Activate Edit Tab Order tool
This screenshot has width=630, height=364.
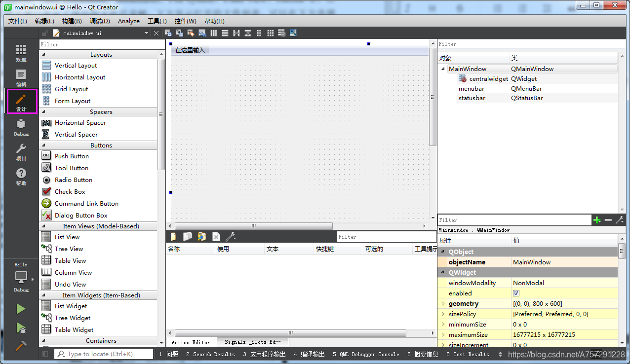point(202,33)
